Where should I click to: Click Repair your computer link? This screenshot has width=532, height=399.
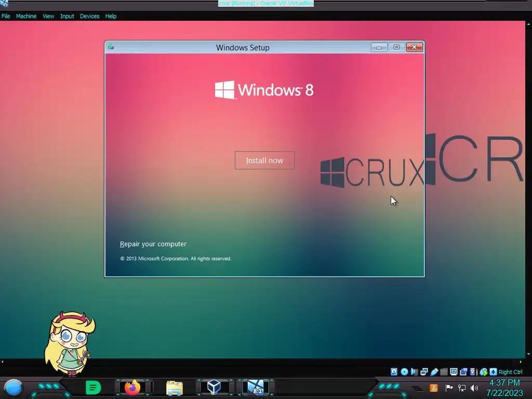pyautogui.click(x=153, y=244)
